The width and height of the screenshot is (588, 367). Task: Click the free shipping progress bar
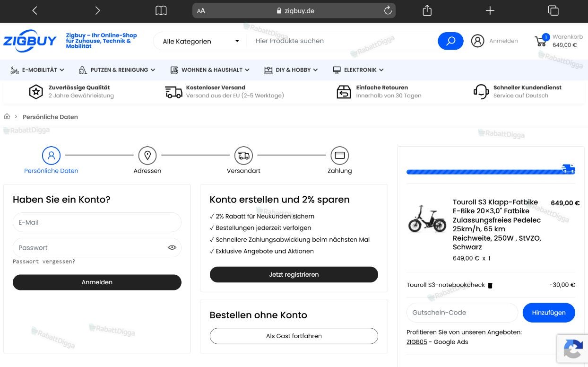pos(491,172)
